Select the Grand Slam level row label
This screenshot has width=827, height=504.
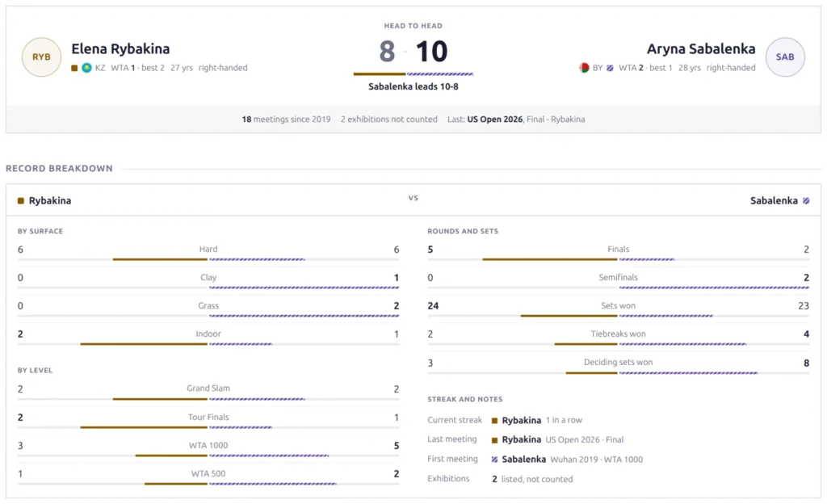(x=208, y=388)
